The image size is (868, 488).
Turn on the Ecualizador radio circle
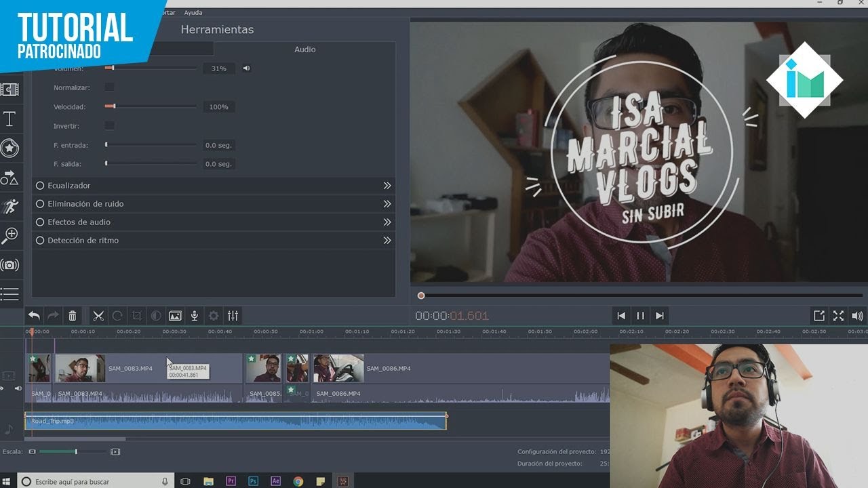40,186
